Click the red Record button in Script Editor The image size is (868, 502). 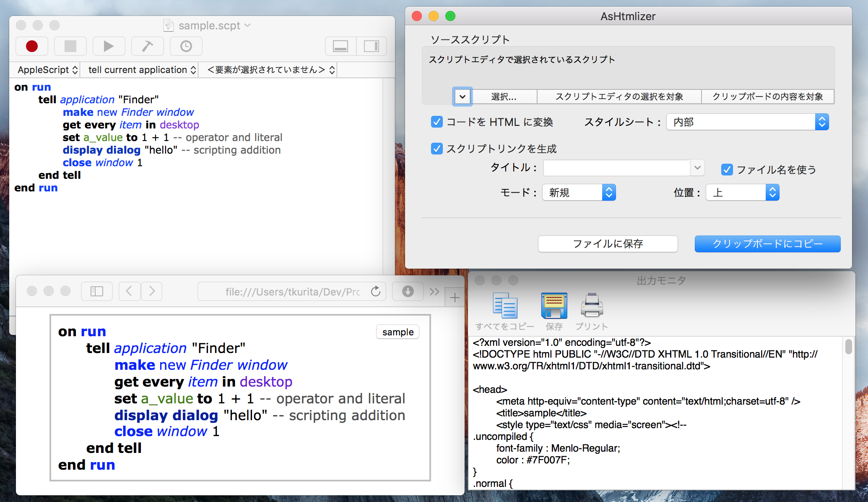(32, 46)
